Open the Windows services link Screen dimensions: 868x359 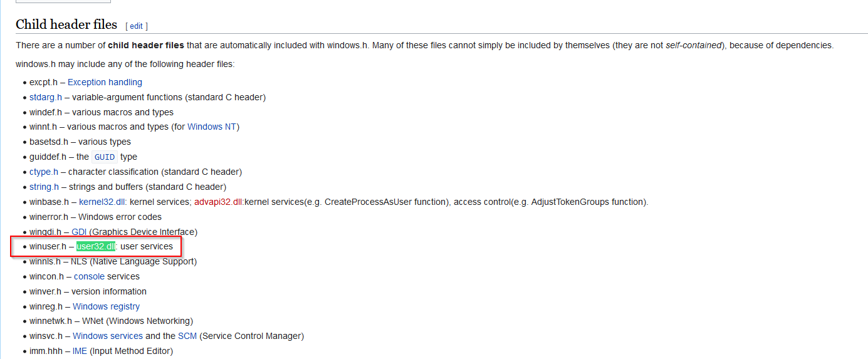(108, 336)
